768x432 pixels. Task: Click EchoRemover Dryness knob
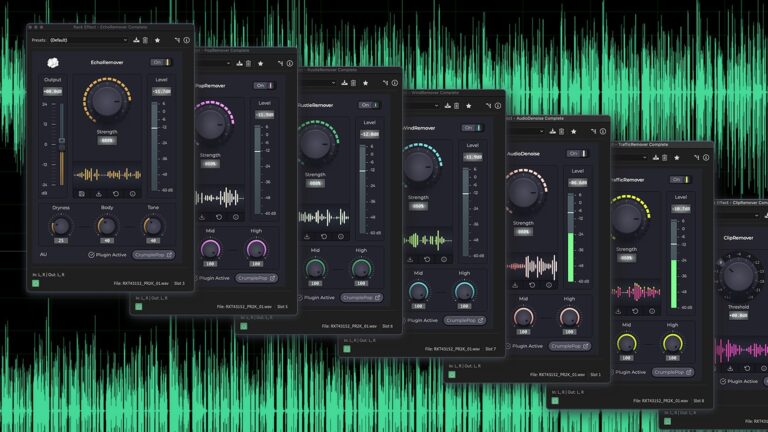point(61,226)
